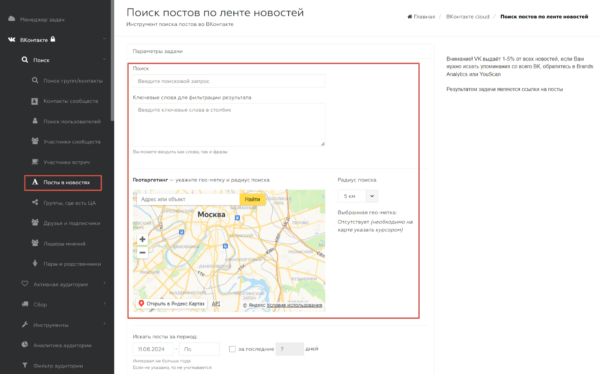This screenshot has width=600, height=374.
Task: Click the Посты в новостях letter icon
Action: click(35, 182)
